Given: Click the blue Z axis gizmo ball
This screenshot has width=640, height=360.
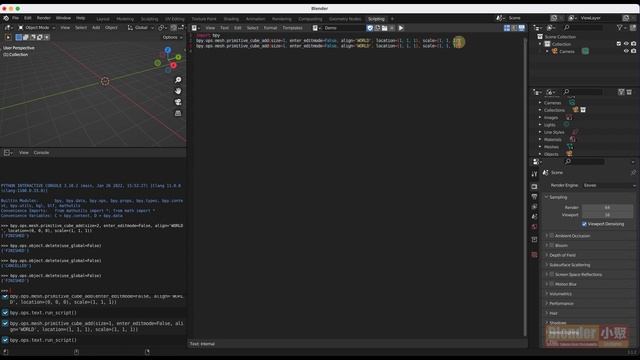Looking at the screenshot, I should [168, 50].
